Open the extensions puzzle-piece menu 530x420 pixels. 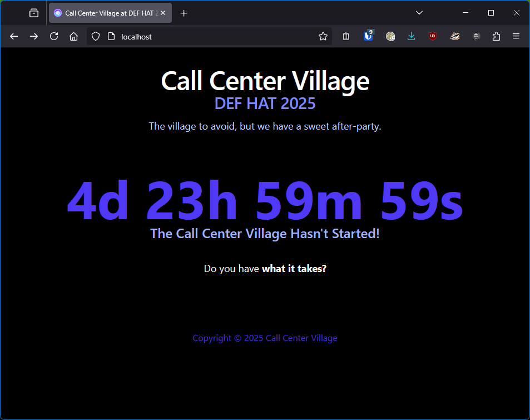pyautogui.click(x=496, y=36)
